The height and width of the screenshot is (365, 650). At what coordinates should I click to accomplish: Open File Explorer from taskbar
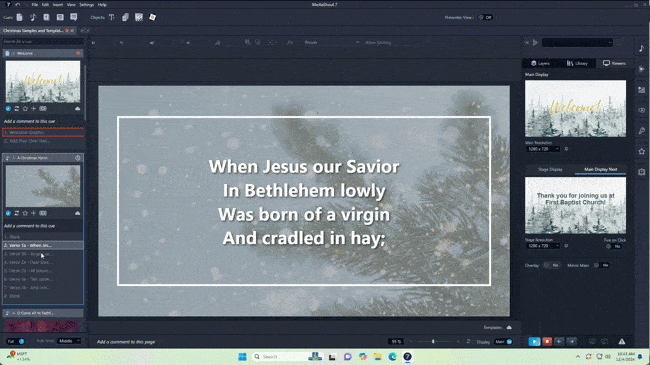tap(378, 357)
